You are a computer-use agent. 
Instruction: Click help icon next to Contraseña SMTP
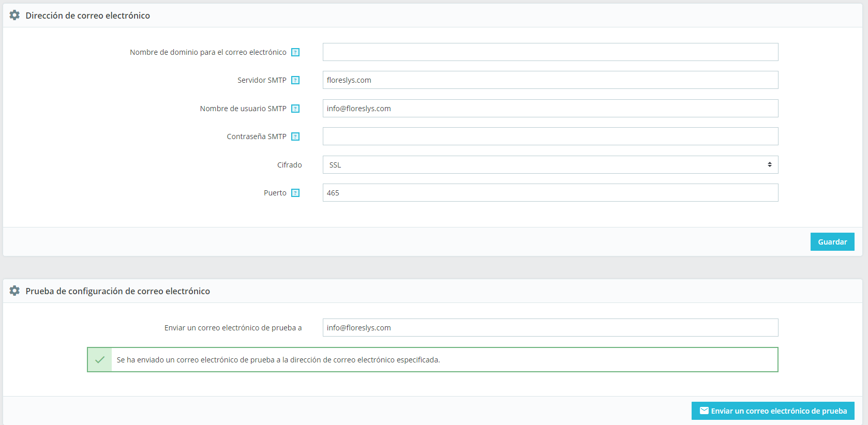(x=295, y=136)
